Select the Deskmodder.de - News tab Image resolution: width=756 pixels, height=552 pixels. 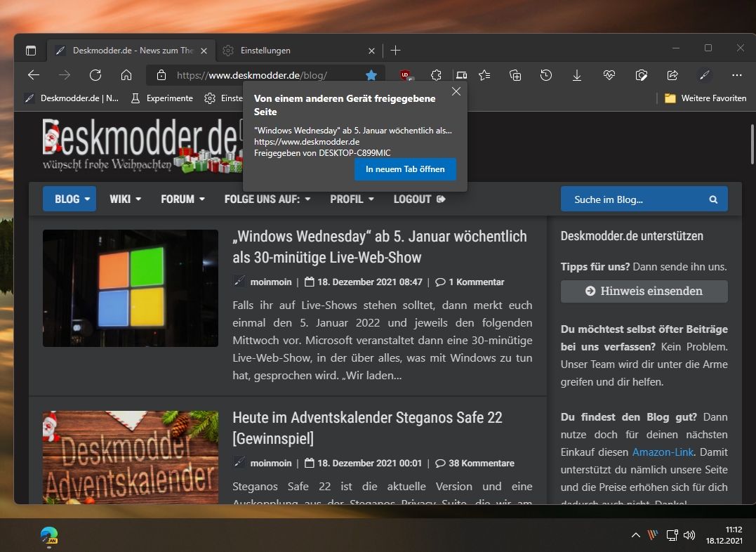coord(131,50)
